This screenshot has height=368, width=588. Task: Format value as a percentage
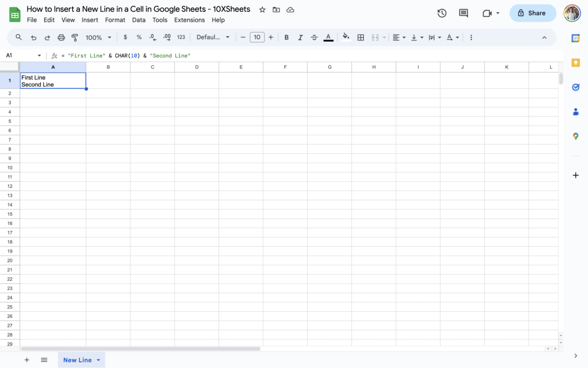(139, 37)
